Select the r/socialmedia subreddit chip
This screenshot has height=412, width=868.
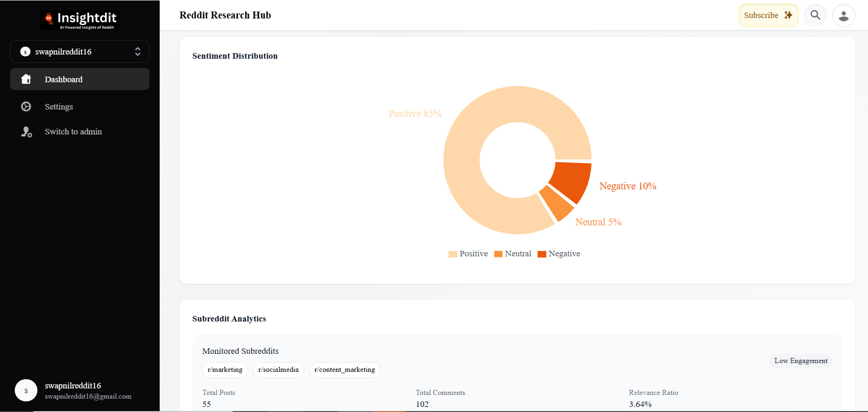(x=278, y=370)
